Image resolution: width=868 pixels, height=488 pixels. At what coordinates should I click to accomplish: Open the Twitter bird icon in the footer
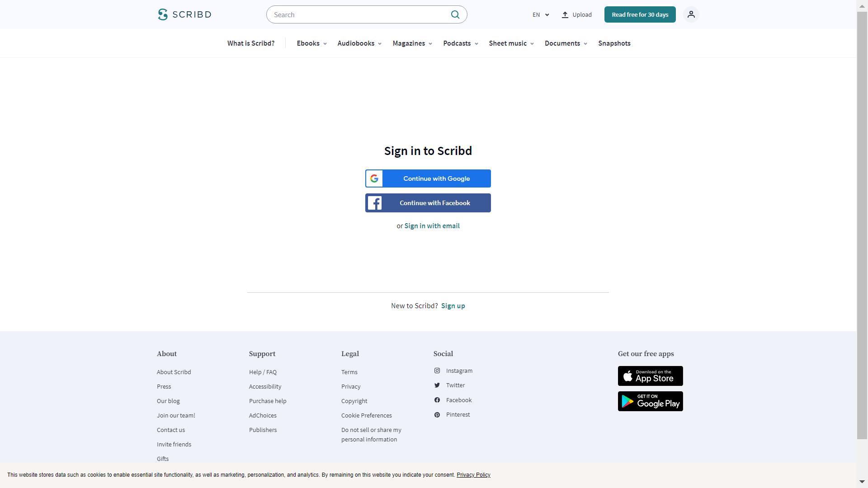tap(437, 385)
